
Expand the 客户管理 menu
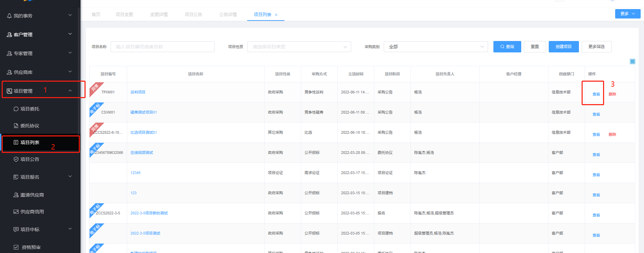coord(70,34)
